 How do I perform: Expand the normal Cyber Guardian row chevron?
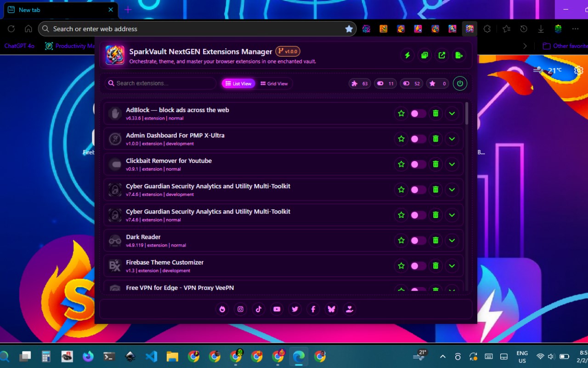tap(452, 215)
